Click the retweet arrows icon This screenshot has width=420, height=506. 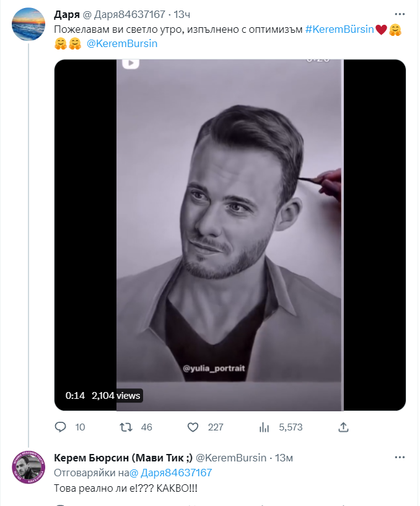tap(125, 427)
